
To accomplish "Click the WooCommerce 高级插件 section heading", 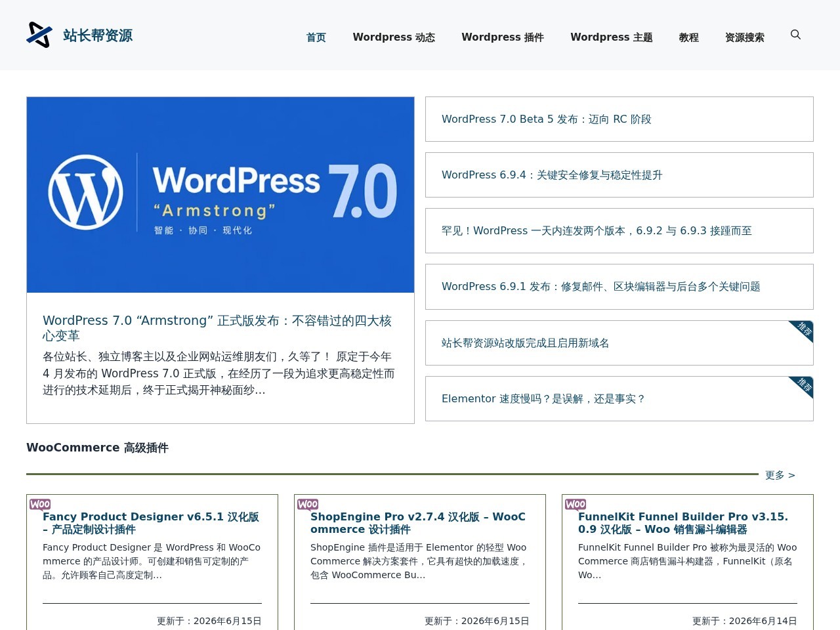I will click(x=97, y=448).
